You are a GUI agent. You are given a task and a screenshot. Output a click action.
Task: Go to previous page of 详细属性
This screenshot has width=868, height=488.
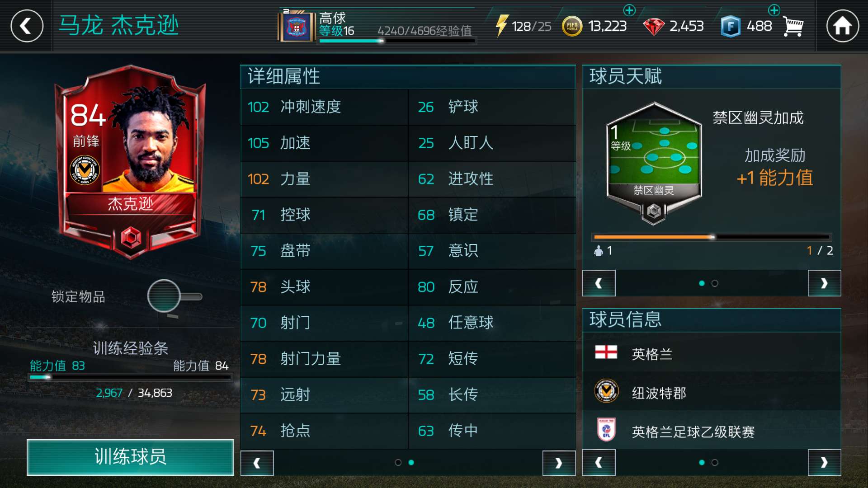pyautogui.click(x=257, y=463)
